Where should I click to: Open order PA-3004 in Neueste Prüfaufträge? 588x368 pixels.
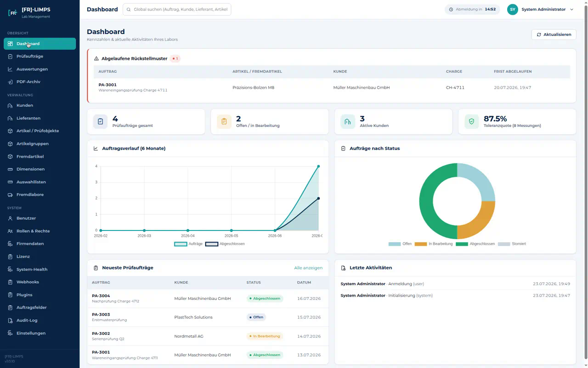208,299
